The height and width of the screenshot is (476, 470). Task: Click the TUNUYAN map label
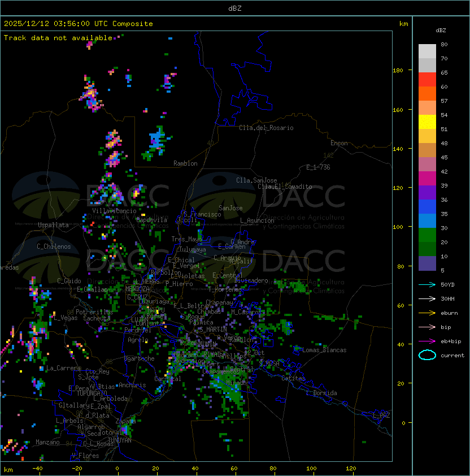tap(120, 440)
